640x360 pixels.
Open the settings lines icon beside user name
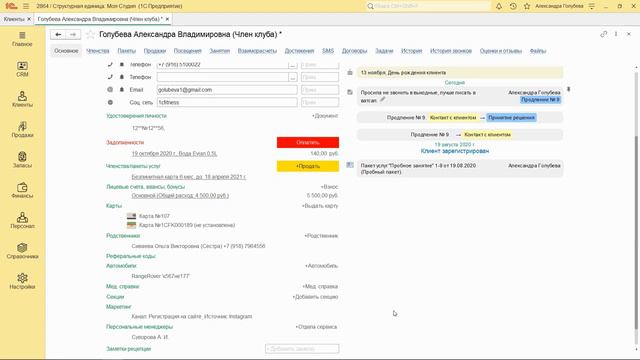click(x=591, y=6)
